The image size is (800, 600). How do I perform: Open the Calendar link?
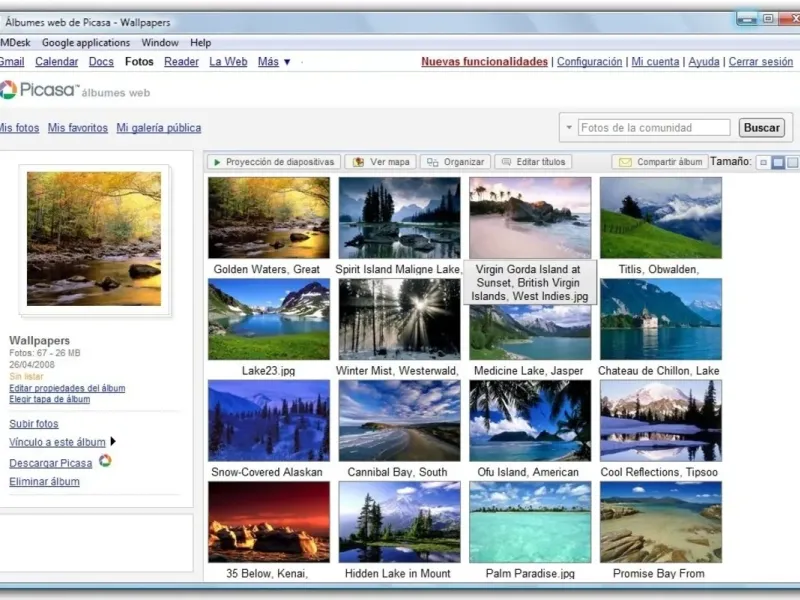pyautogui.click(x=57, y=62)
